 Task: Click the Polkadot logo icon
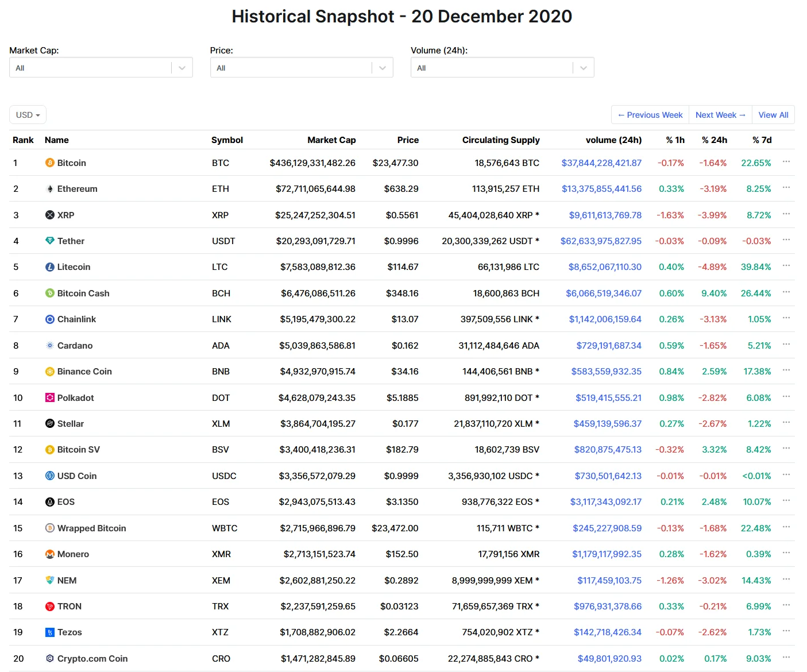coord(50,398)
